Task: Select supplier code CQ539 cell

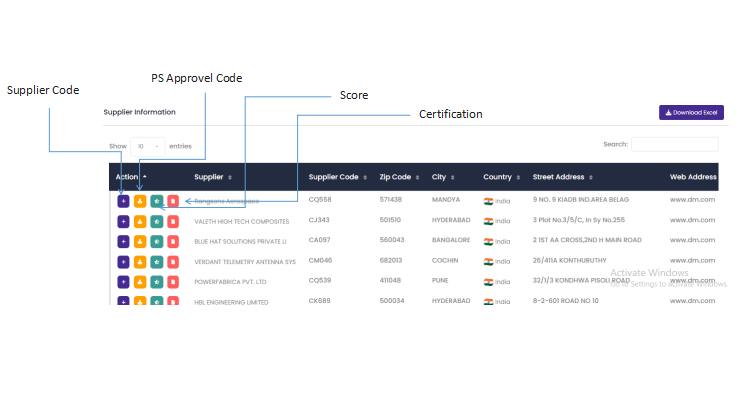Action: click(x=320, y=280)
